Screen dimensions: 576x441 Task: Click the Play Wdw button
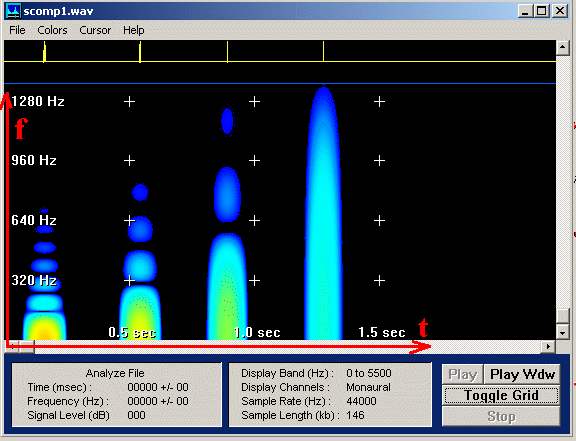pyautogui.click(x=522, y=374)
